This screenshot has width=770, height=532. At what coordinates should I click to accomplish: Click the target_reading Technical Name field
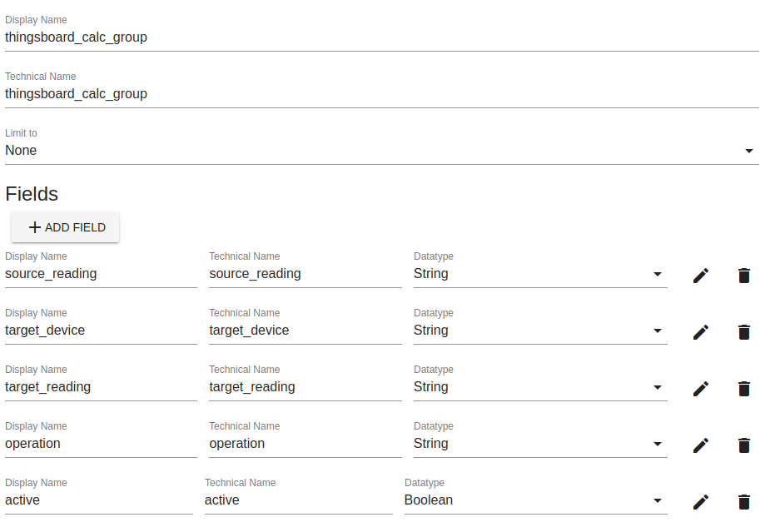tap(305, 387)
